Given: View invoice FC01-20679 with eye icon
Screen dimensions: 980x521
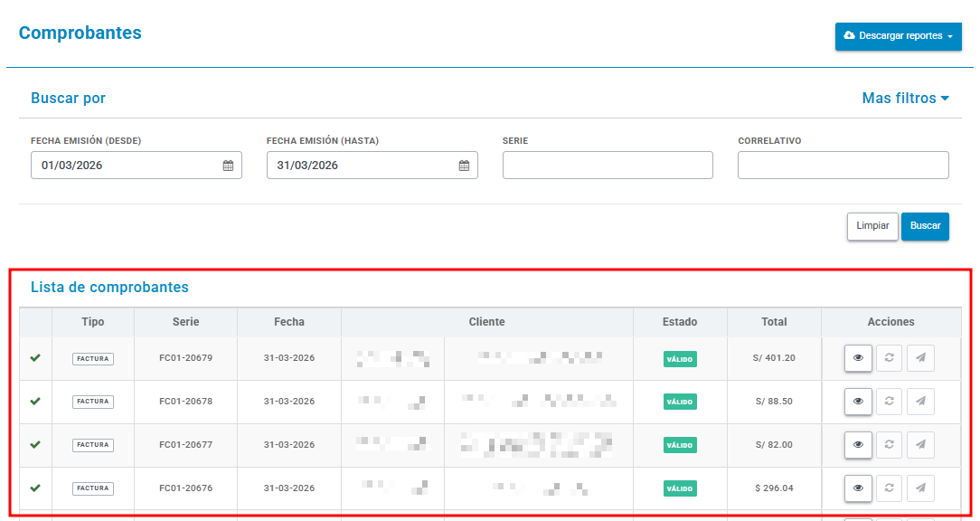Looking at the screenshot, I should pyautogui.click(x=858, y=358).
